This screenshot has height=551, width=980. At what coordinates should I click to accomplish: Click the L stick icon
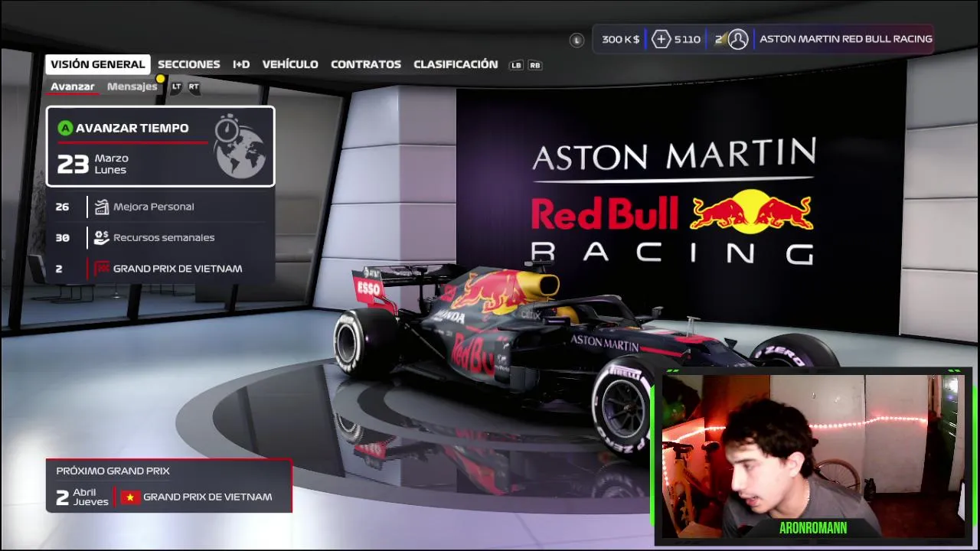click(577, 40)
